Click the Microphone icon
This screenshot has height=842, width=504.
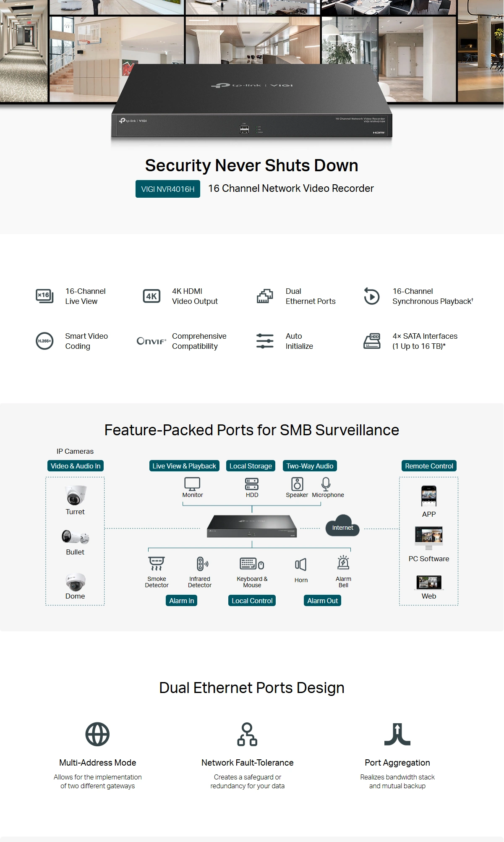pos(326,484)
